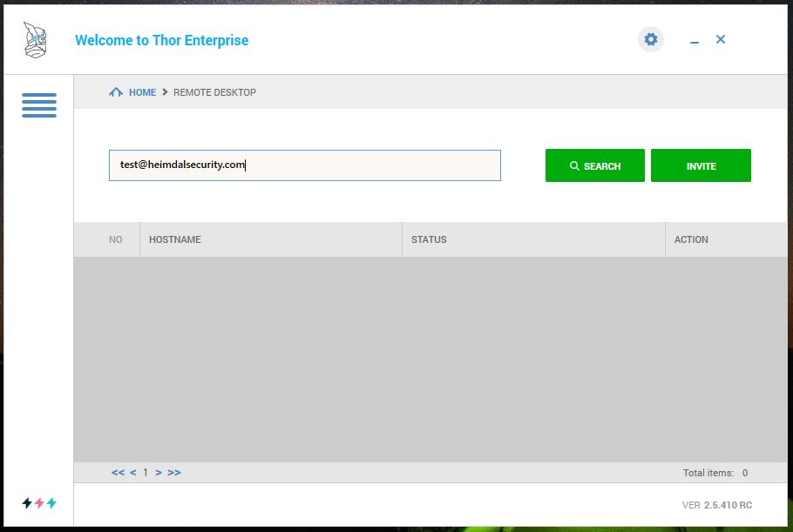Go to the previous page (<)
This screenshot has width=793, height=532.
tap(133, 473)
